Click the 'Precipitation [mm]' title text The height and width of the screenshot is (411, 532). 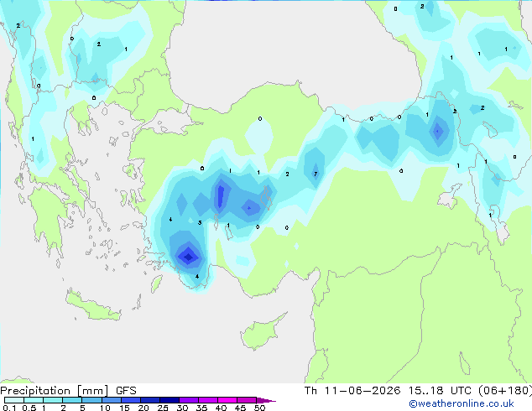tap(55, 391)
